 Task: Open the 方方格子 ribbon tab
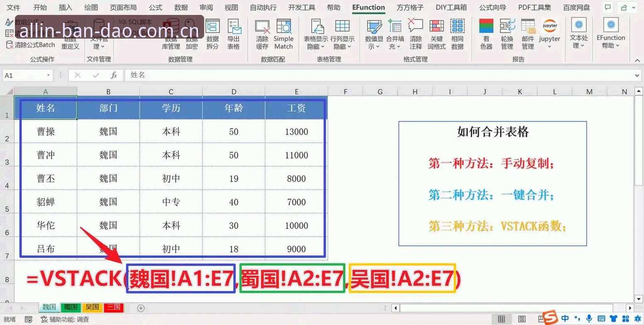[x=410, y=7]
